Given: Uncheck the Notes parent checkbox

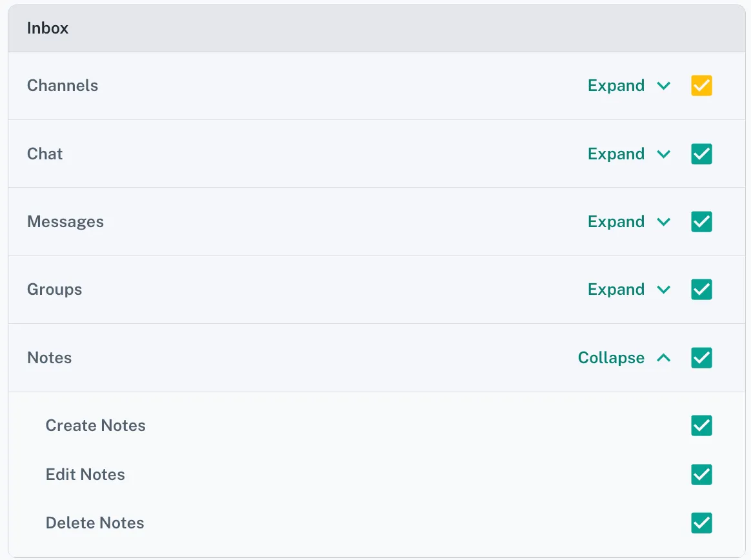Looking at the screenshot, I should tap(701, 358).
